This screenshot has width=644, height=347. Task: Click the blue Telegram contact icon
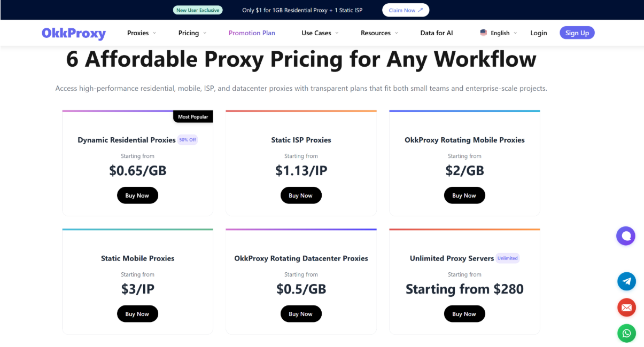pyautogui.click(x=626, y=281)
